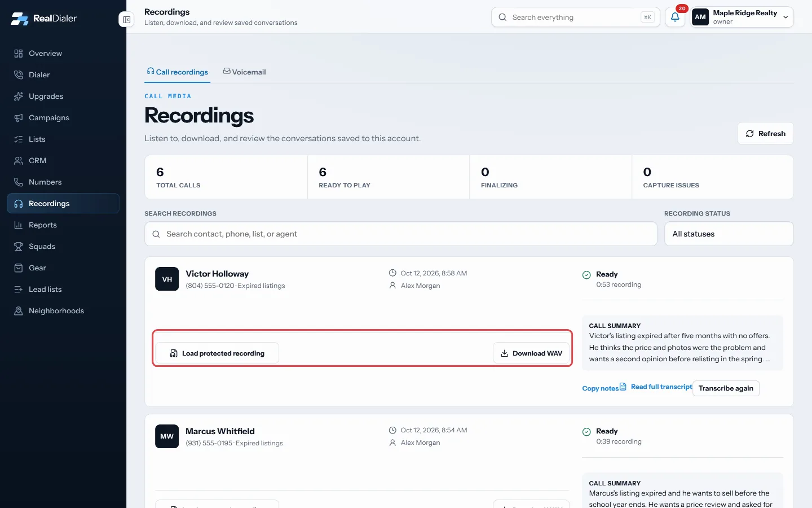The image size is (812, 508).
Task: Open Overview from the sidebar
Action: (63, 54)
